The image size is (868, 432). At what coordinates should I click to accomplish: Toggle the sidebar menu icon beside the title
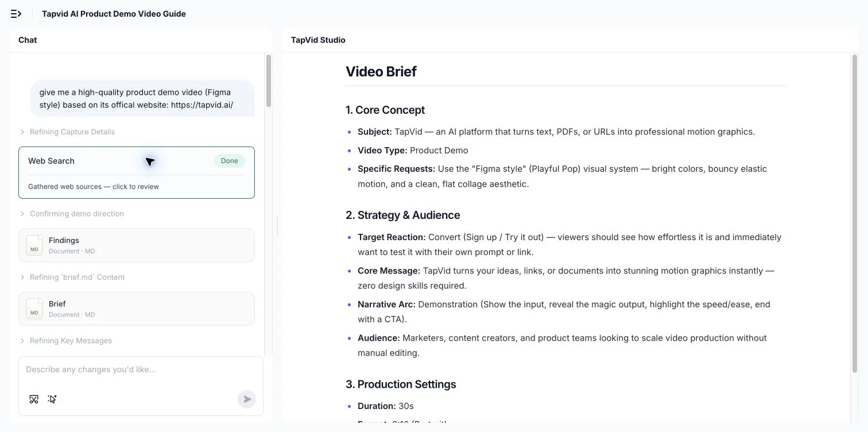[x=16, y=14]
